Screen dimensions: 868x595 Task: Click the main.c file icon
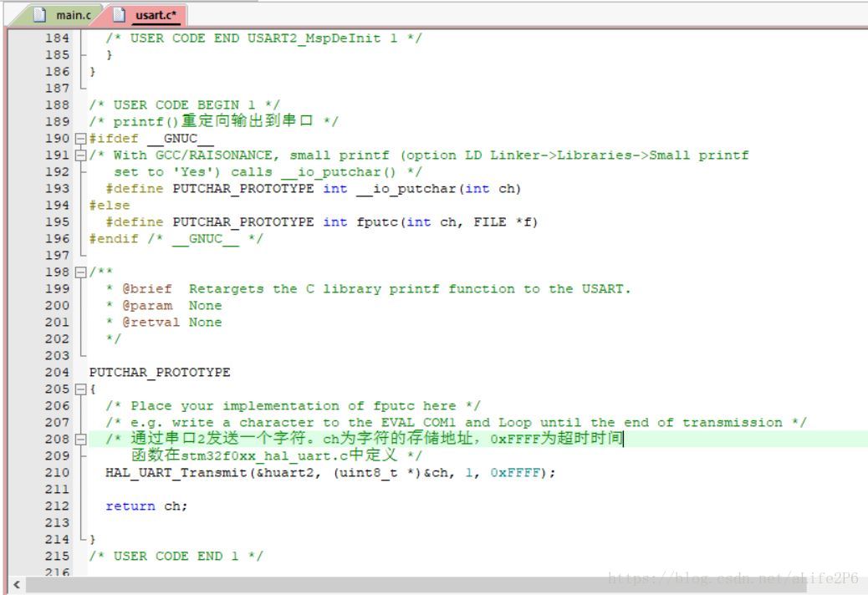(x=39, y=15)
